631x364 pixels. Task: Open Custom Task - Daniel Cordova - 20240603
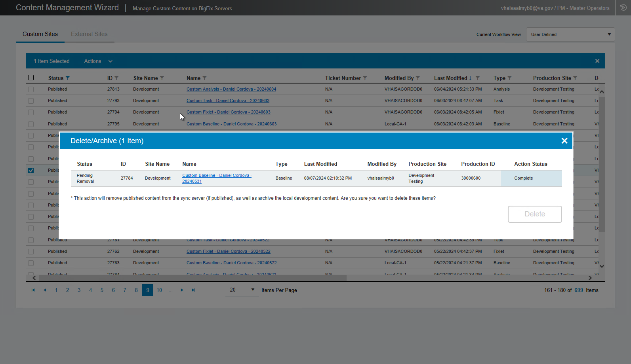(x=228, y=100)
